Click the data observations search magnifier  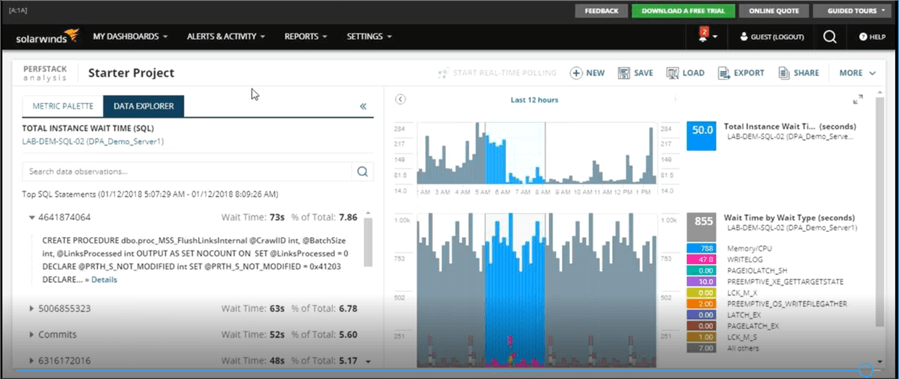(x=362, y=171)
